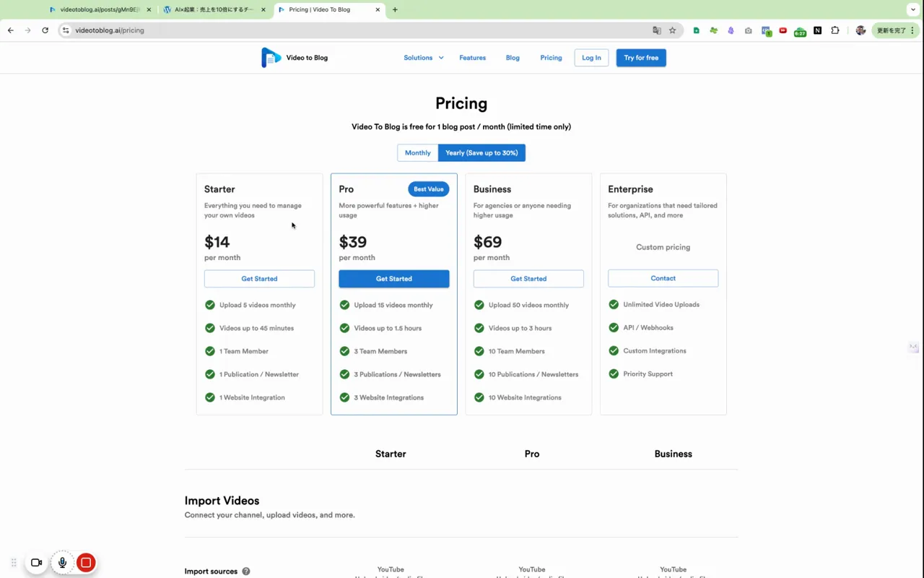The width and height of the screenshot is (924, 578).
Task: Open the Extensions puzzle menu
Action: point(835,30)
